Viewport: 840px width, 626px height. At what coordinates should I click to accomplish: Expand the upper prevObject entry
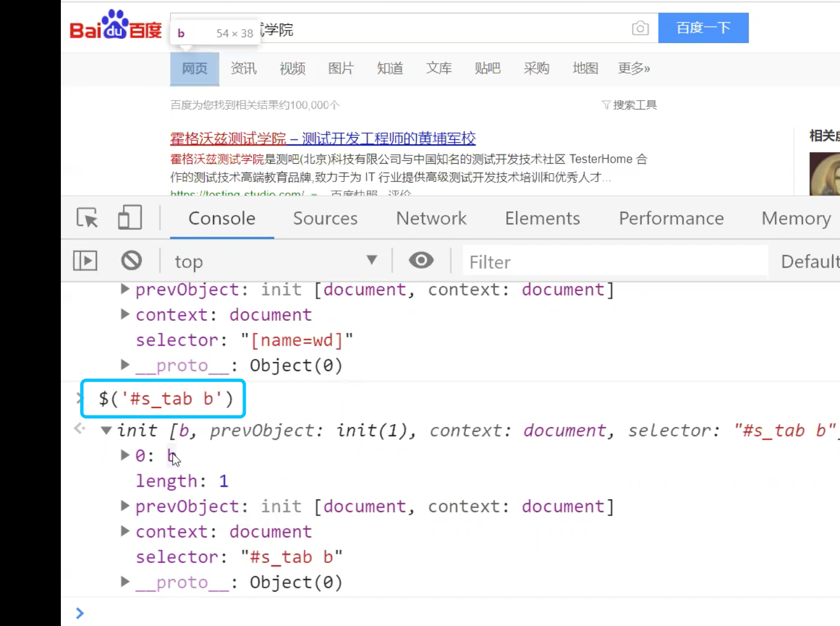[125, 289]
